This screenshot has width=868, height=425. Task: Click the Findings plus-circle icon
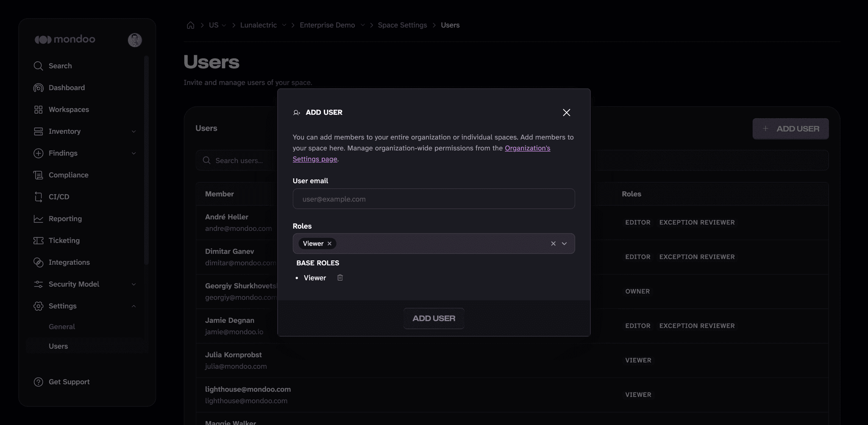[x=39, y=153]
